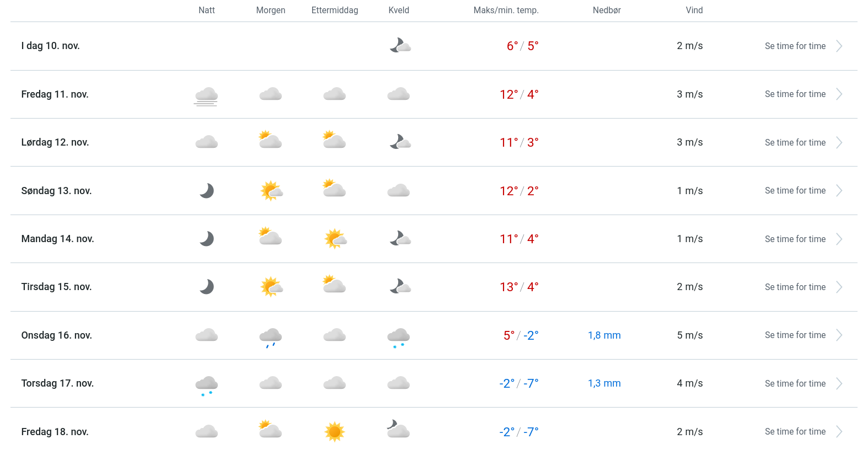Click the partly cloudy morning icon for Lørdag 12. nov.
Screen dimensions: 868x455
pos(270,140)
